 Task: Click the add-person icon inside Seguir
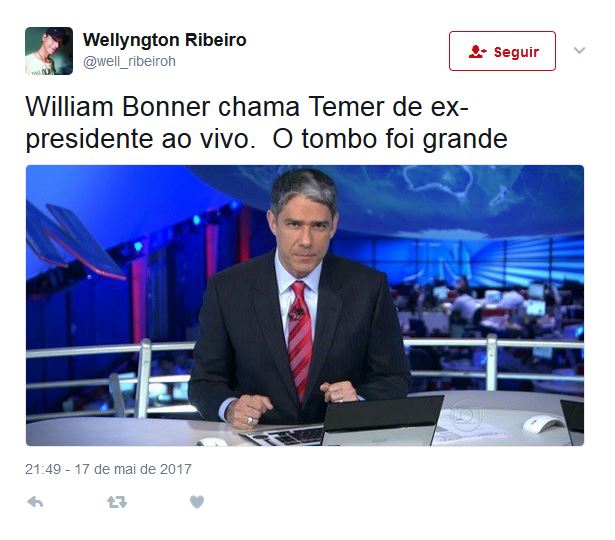tap(477, 52)
